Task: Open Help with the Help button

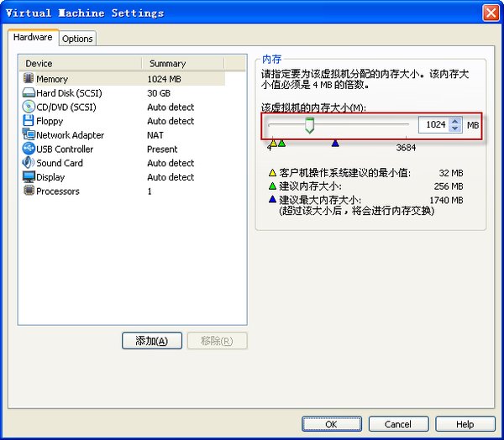Action: (465, 424)
